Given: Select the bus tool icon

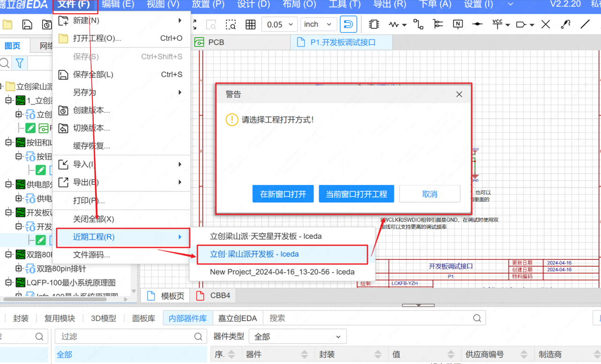Looking at the screenshot, I should coord(438,24).
